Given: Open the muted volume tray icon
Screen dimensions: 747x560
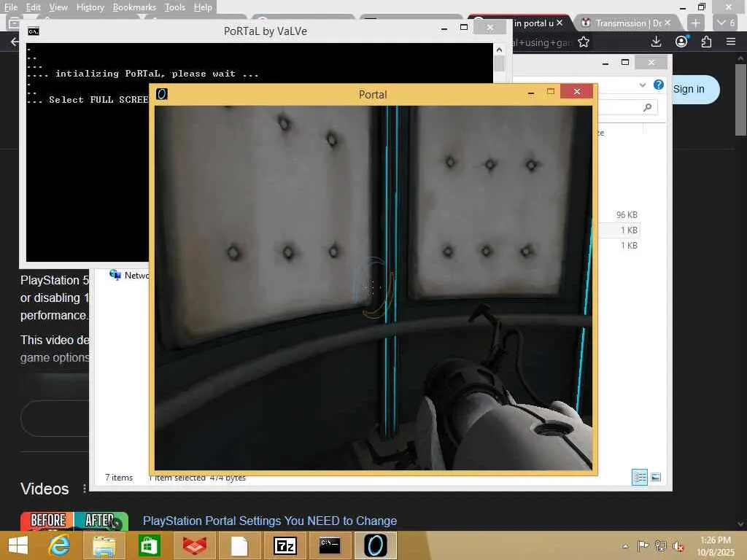Looking at the screenshot, I should point(678,545).
